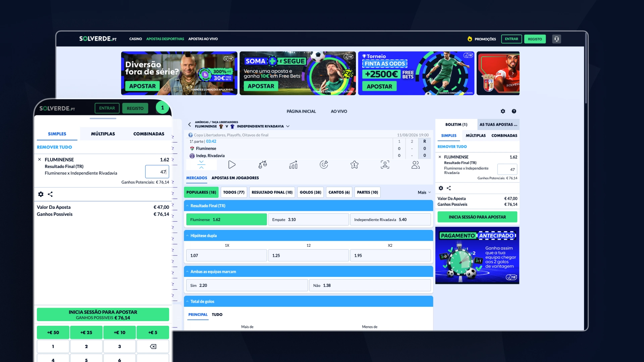
Task: Select double chance 1X at 1.07
Action: click(226, 255)
